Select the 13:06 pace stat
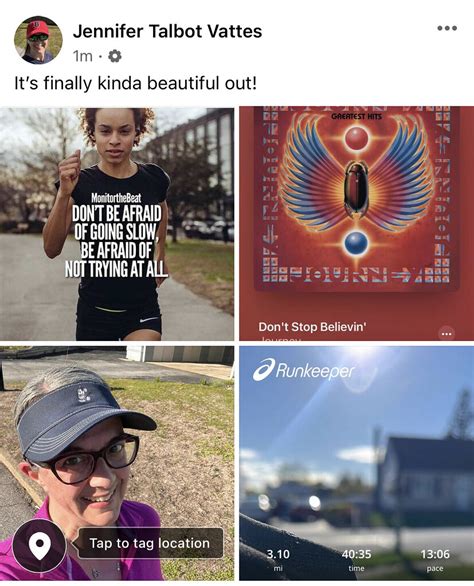The height and width of the screenshot is (586, 474). [435, 559]
